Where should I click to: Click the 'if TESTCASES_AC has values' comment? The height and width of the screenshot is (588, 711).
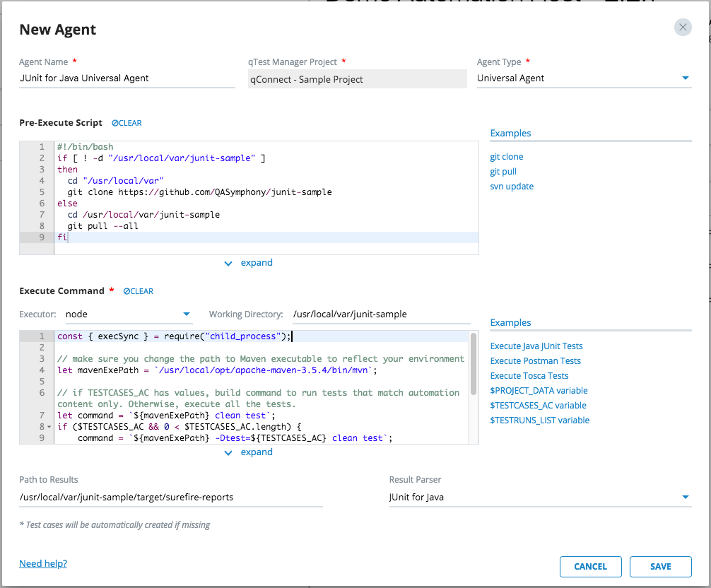click(x=259, y=399)
